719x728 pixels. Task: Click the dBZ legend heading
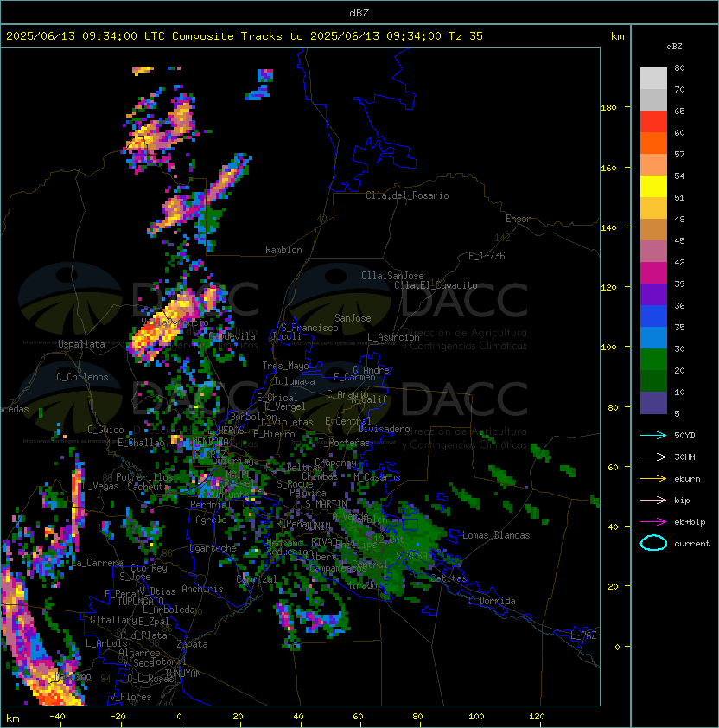[674, 47]
